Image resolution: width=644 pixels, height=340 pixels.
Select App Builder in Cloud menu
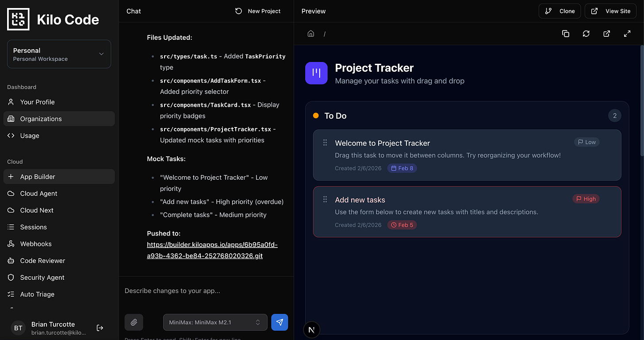[x=59, y=177]
